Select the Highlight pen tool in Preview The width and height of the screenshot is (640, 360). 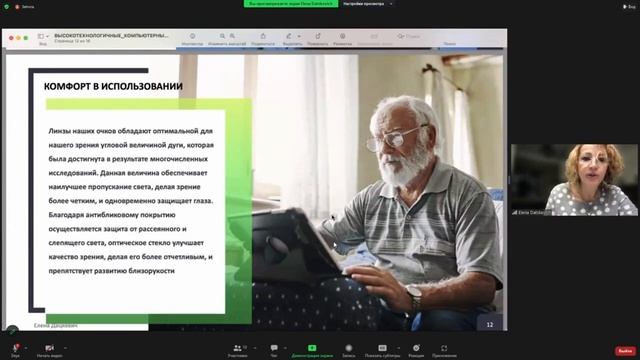289,36
